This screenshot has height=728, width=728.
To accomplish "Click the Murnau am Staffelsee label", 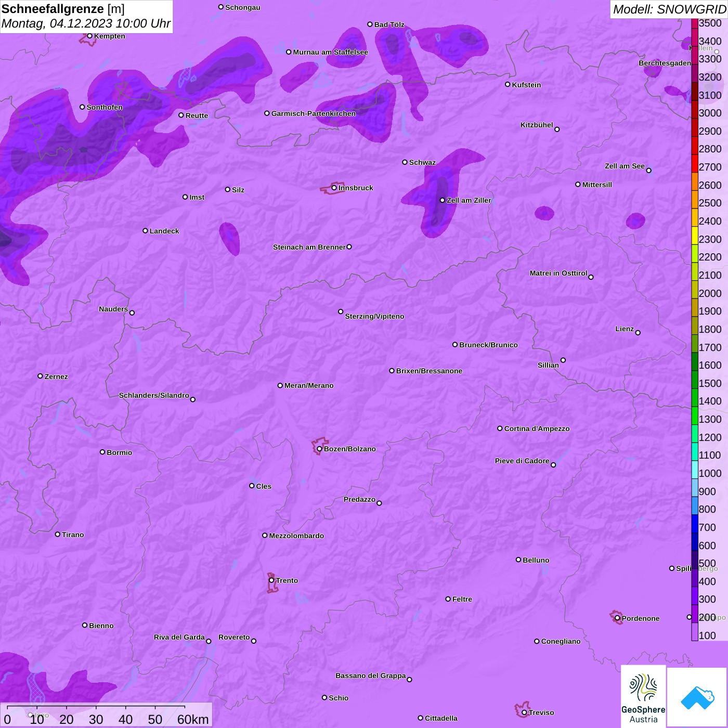I will click(x=330, y=52).
